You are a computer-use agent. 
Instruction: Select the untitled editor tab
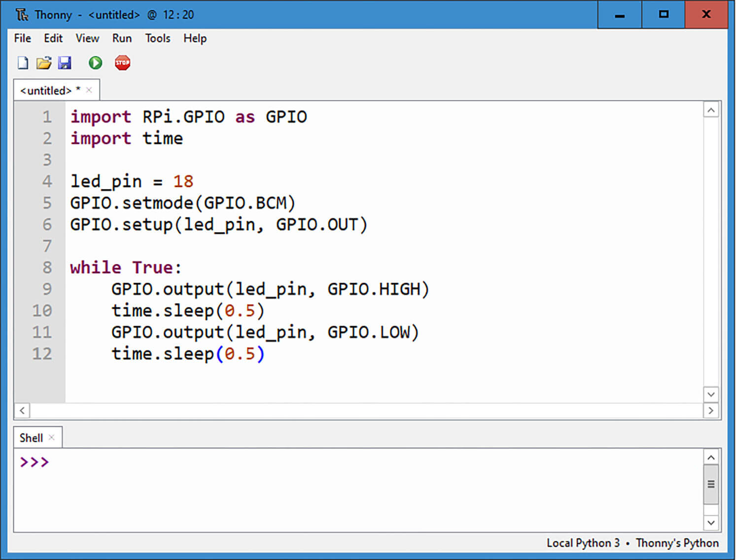(45, 90)
